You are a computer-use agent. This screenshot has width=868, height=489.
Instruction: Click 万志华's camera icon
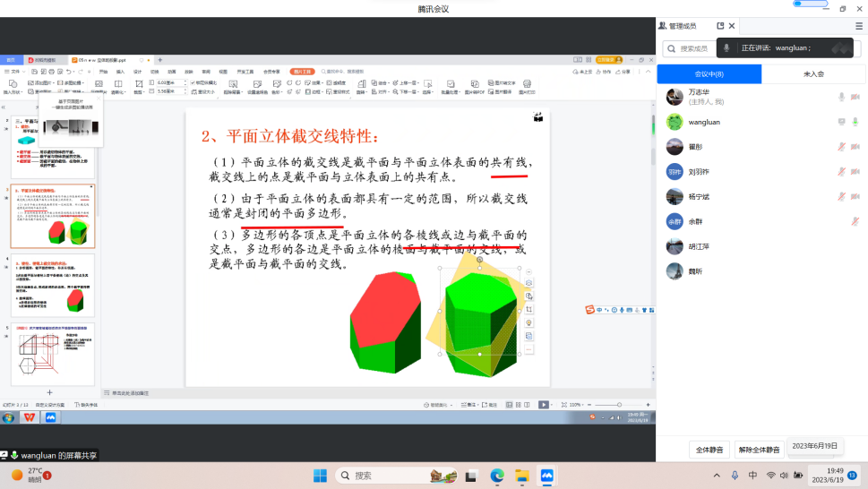pos(855,97)
